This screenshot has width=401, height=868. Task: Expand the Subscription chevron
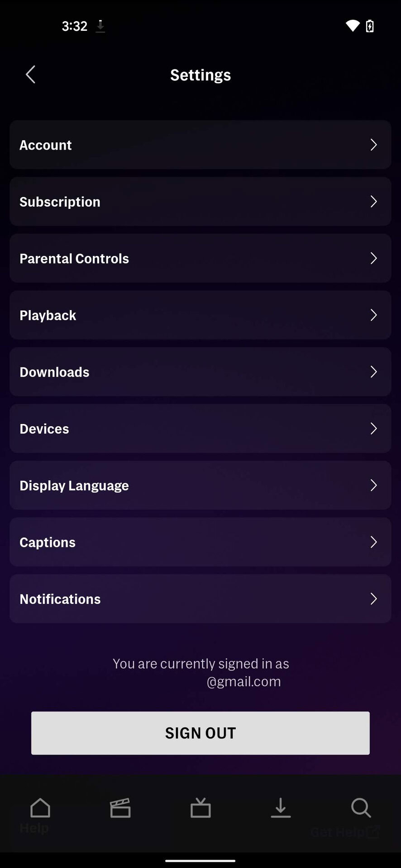373,202
